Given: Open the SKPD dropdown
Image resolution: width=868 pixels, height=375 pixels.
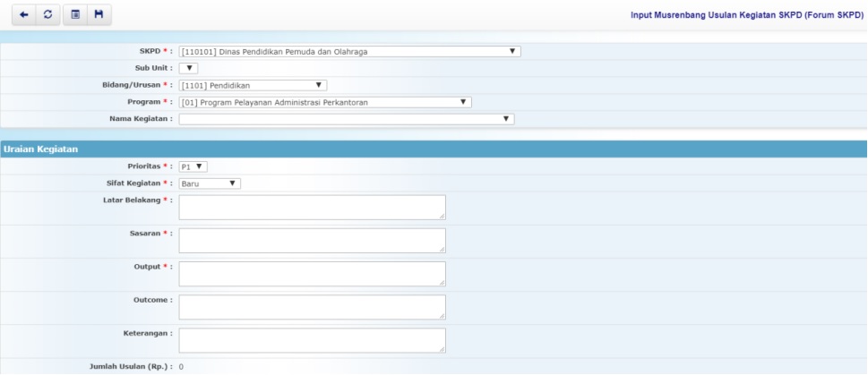Looking at the screenshot, I should coord(349,52).
